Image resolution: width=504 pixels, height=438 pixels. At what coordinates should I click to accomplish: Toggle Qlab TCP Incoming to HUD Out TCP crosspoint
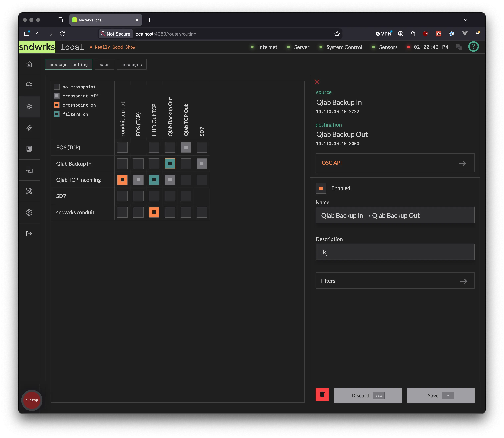[154, 180]
